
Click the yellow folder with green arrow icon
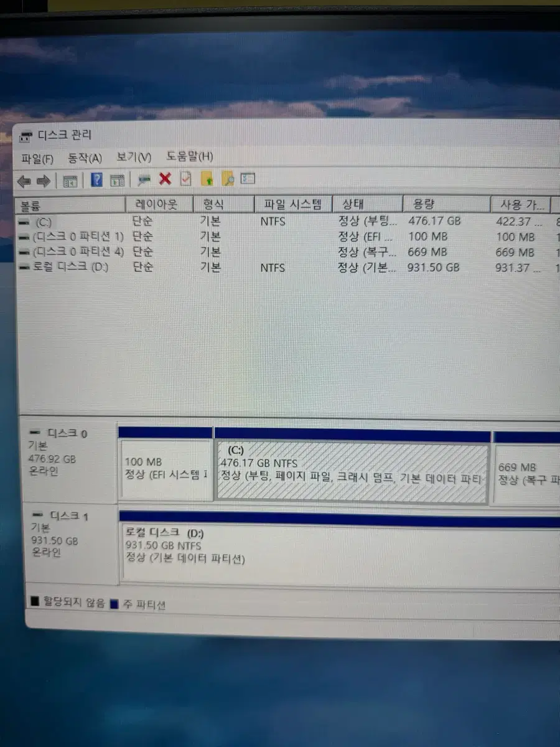(207, 179)
